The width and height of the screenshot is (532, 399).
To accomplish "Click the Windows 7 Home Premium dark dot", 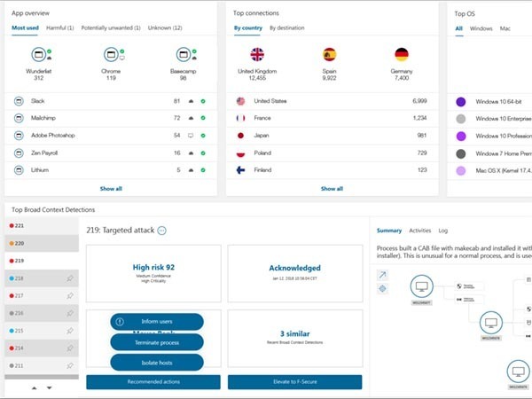I will click(x=461, y=153).
